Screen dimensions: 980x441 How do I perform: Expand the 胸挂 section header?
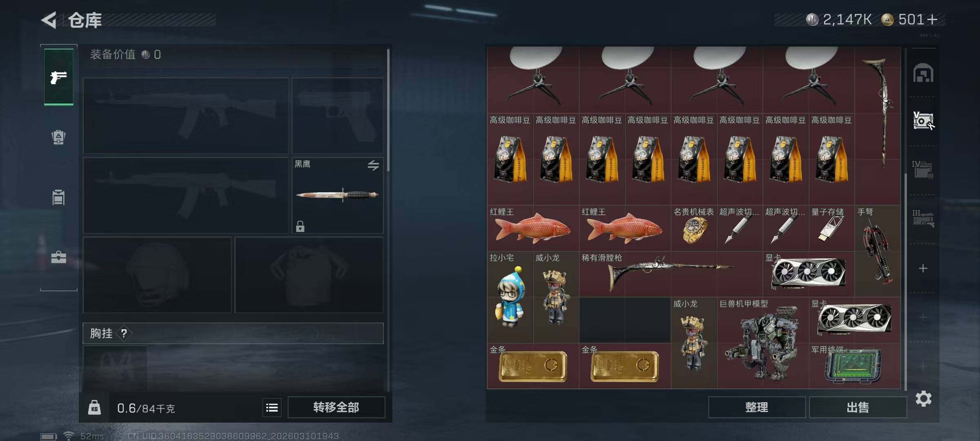click(x=233, y=334)
